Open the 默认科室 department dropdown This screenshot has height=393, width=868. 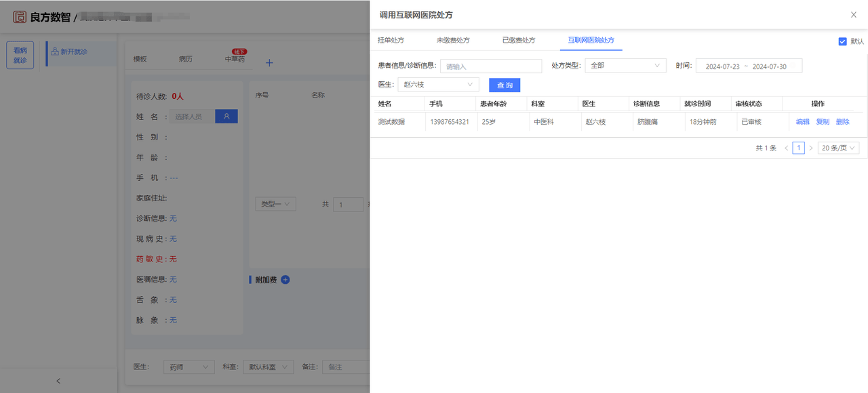tap(269, 367)
